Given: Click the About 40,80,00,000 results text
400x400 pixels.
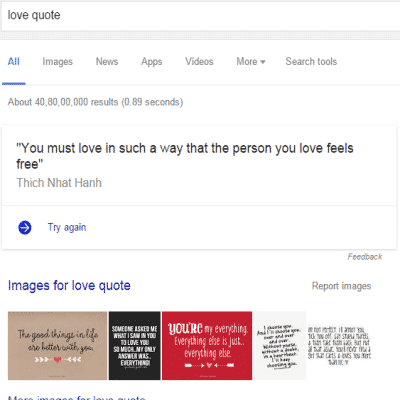Looking at the screenshot, I should (95, 102).
